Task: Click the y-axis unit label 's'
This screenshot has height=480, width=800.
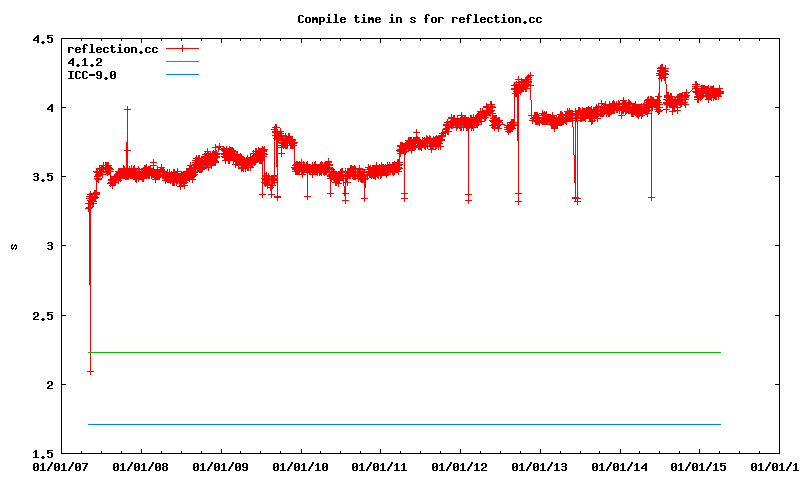Action: pos(14,246)
